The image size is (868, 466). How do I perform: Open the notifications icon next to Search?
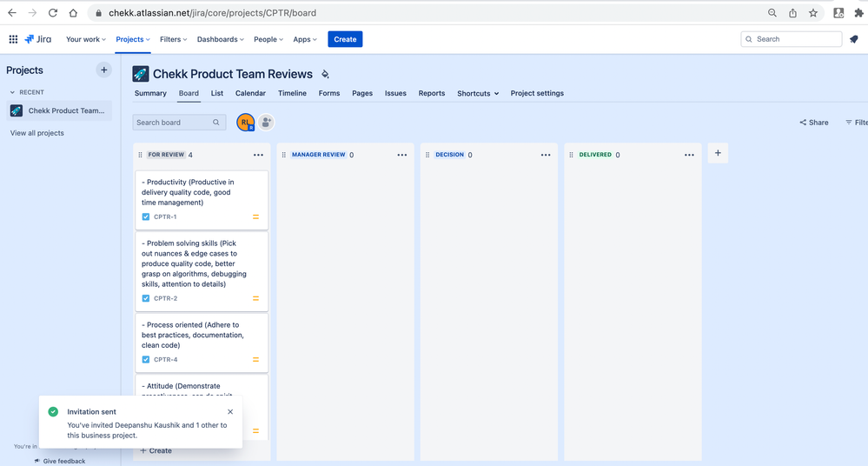[x=854, y=39]
